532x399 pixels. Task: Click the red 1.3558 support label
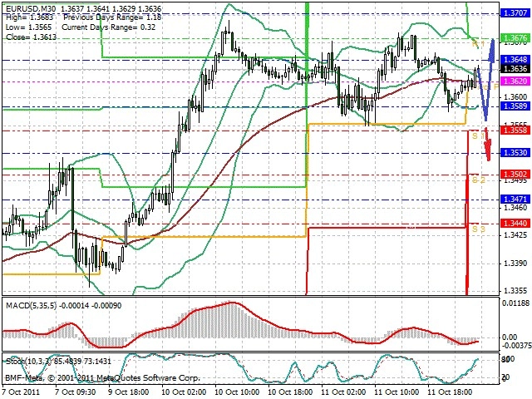(515, 131)
